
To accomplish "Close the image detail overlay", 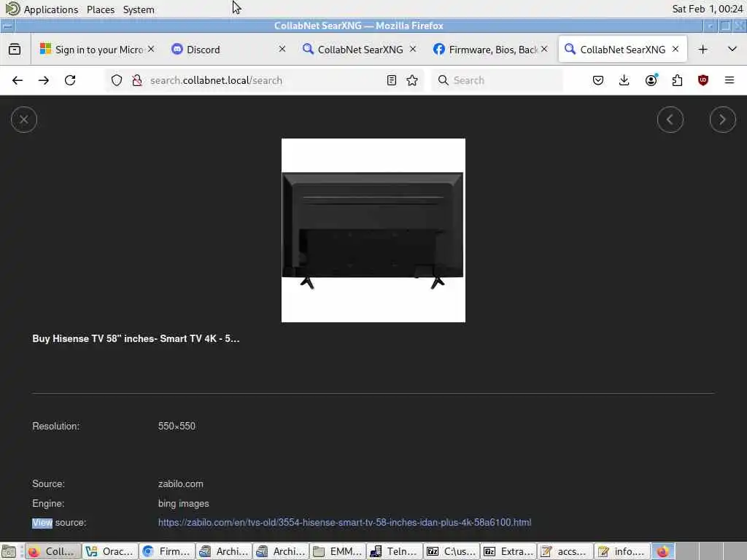I will pyautogui.click(x=24, y=120).
